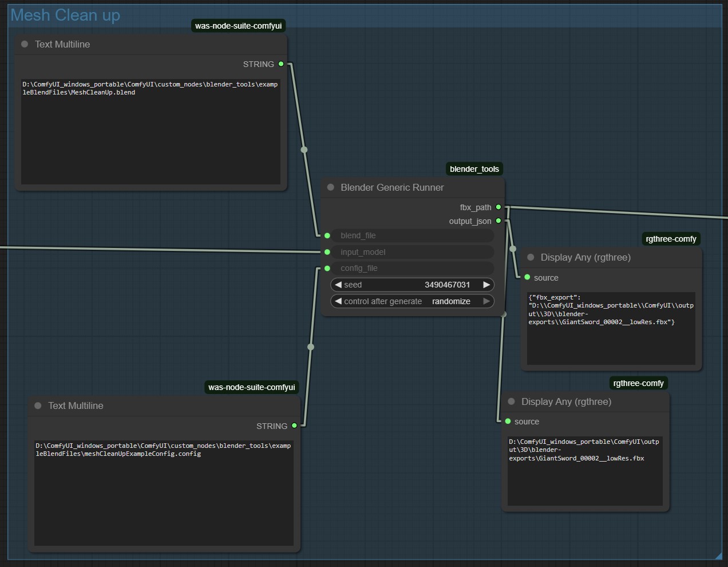Click the link midpoint dot between top Text Multiline and blend_file
728x567 pixels.
click(304, 149)
